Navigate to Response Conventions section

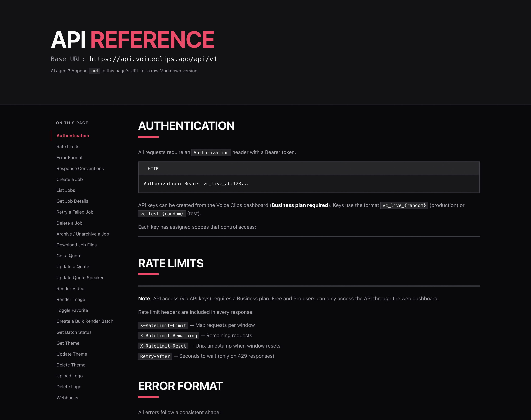click(x=80, y=168)
